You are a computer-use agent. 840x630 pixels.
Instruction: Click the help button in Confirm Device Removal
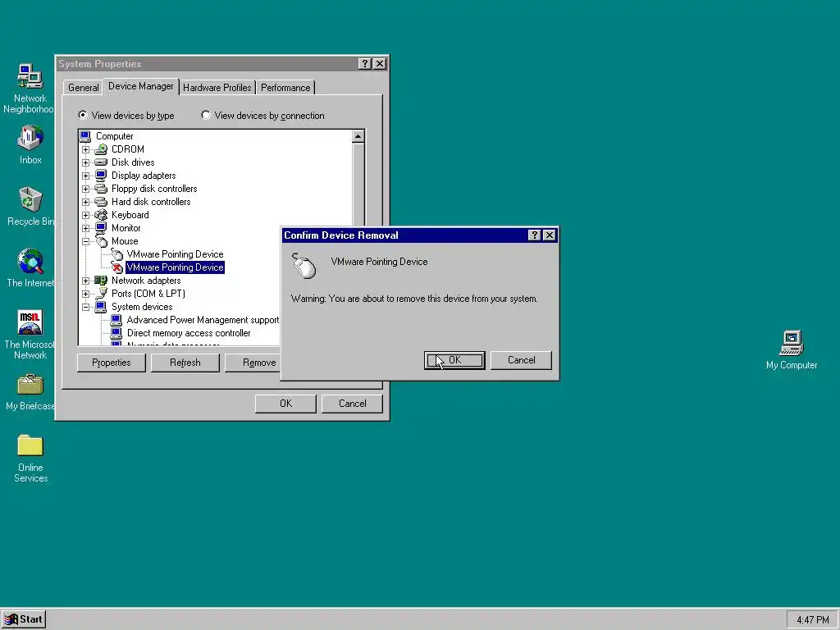(x=534, y=235)
